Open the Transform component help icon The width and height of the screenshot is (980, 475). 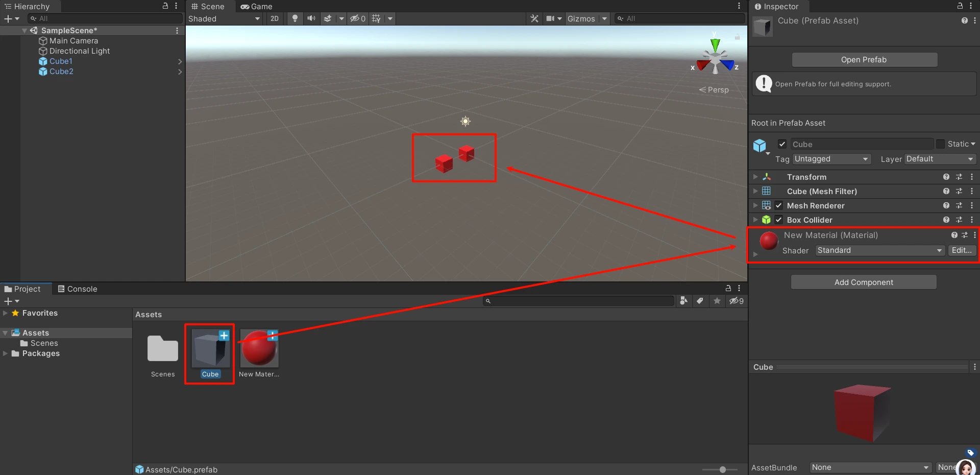[946, 177]
